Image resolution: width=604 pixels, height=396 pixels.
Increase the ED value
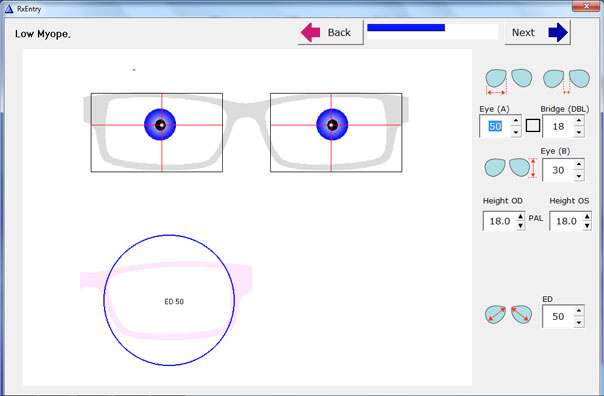pyautogui.click(x=579, y=310)
